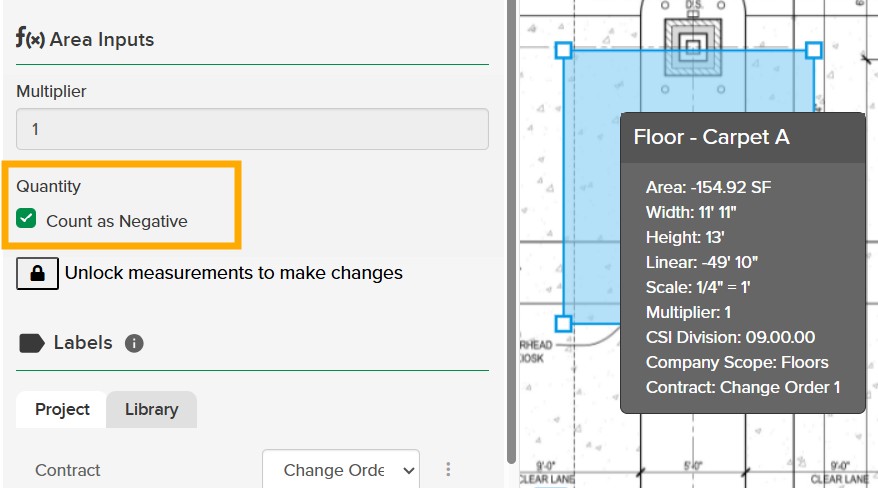Click the tag icon next to Labels
This screenshot has width=878, height=488.
(x=32, y=343)
